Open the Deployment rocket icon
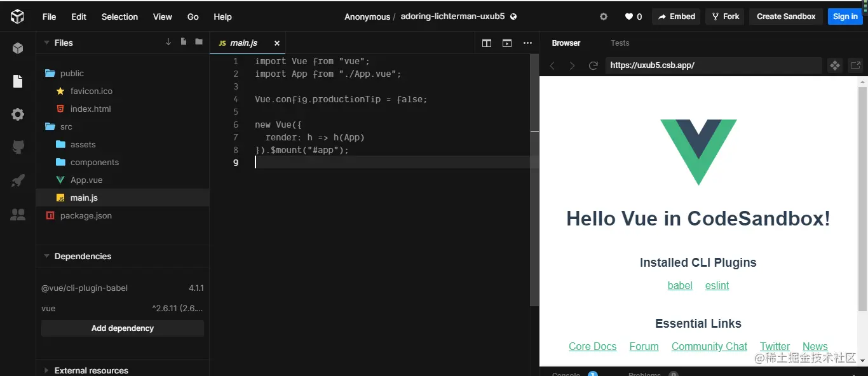The image size is (868, 376). [x=18, y=181]
